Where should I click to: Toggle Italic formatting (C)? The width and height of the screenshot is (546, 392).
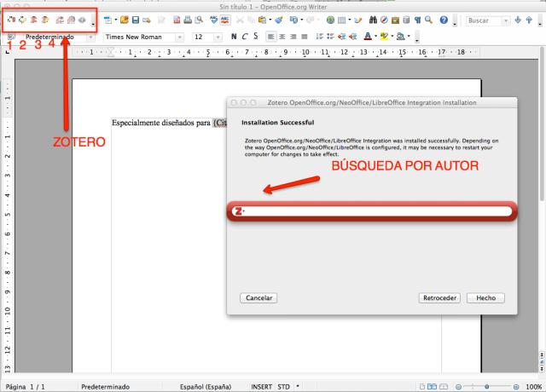(x=245, y=37)
